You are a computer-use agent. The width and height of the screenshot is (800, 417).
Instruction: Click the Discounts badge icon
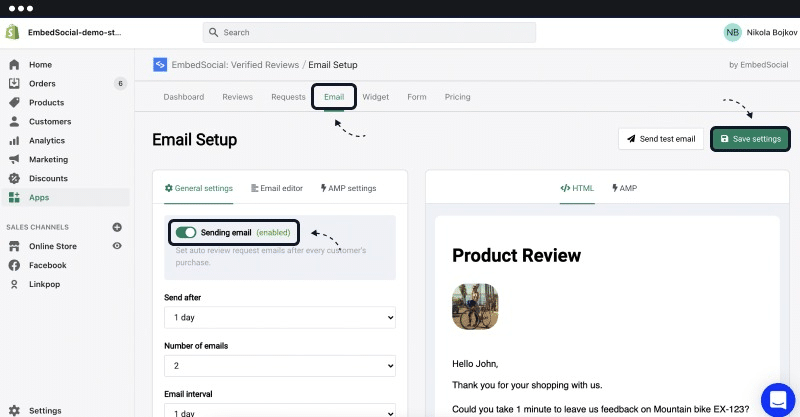(14, 178)
